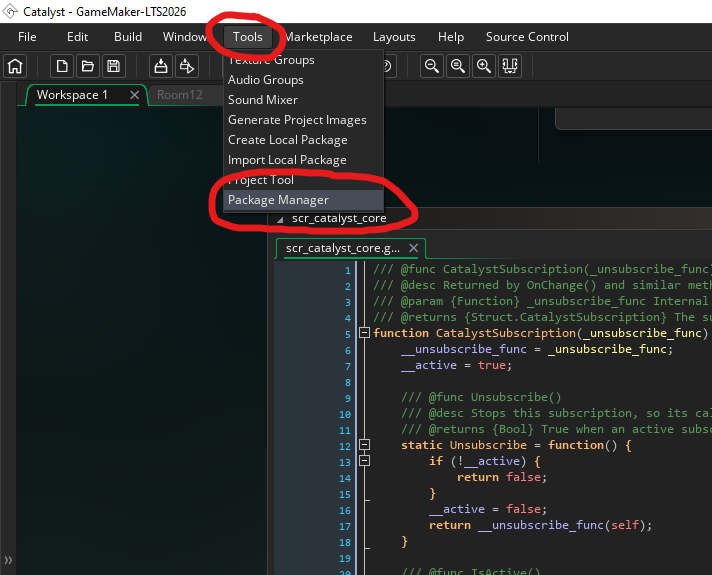The height and width of the screenshot is (575, 712).
Task: Close the open Tools menu
Action: [247, 37]
